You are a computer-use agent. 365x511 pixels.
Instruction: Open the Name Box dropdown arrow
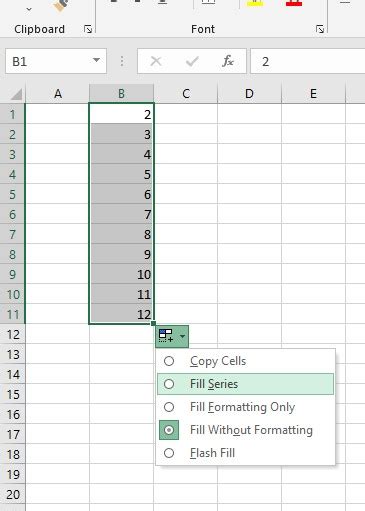(96, 60)
